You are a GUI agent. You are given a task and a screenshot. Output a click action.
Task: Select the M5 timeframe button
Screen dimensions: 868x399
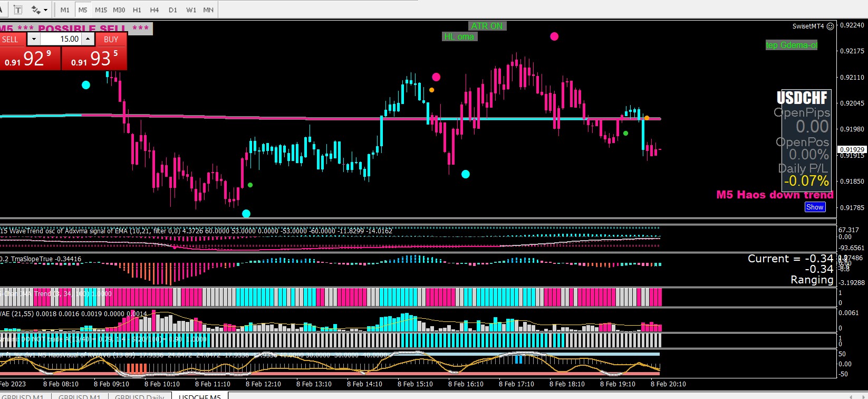click(83, 9)
